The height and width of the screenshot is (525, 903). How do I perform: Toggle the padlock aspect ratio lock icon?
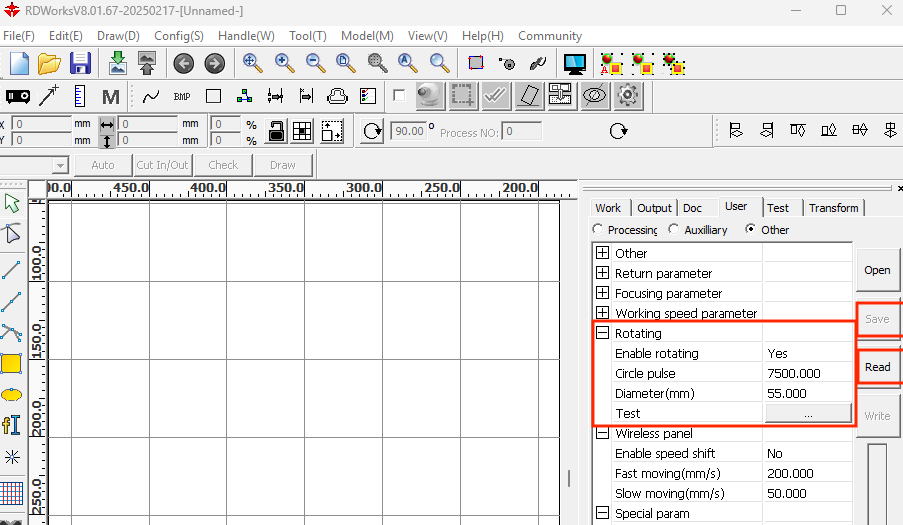click(276, 132)
